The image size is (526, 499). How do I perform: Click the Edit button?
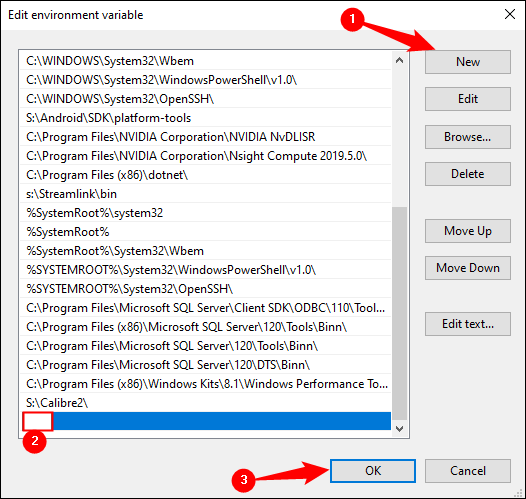coord(468,99)
